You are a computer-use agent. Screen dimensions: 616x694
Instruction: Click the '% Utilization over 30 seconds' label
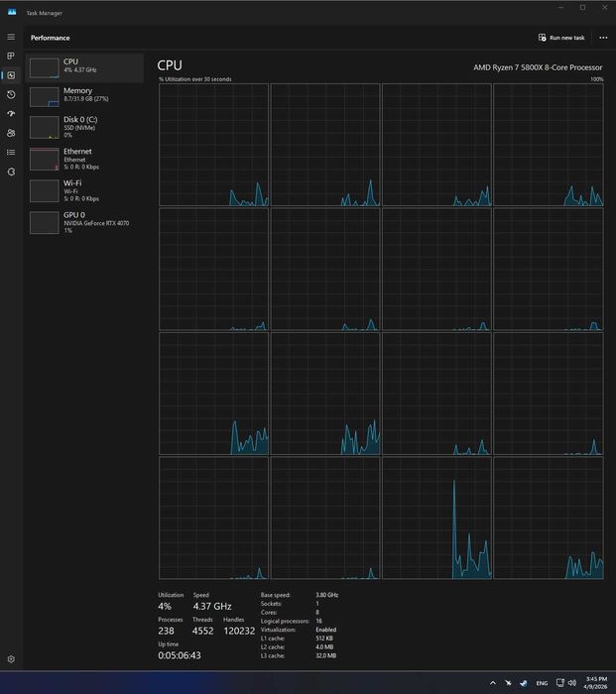click(x=195, y=79)
